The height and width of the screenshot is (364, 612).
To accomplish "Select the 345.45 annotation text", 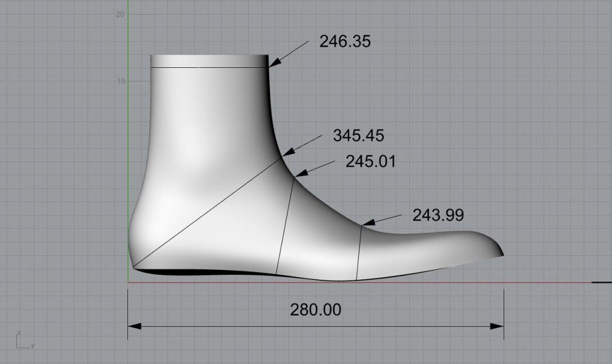I will tap(358, 136).
